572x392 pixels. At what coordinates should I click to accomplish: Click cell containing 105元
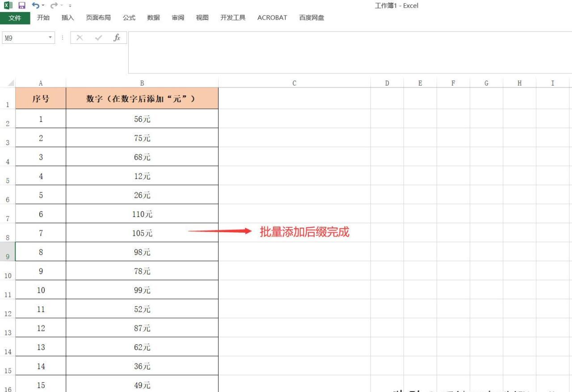142,233
